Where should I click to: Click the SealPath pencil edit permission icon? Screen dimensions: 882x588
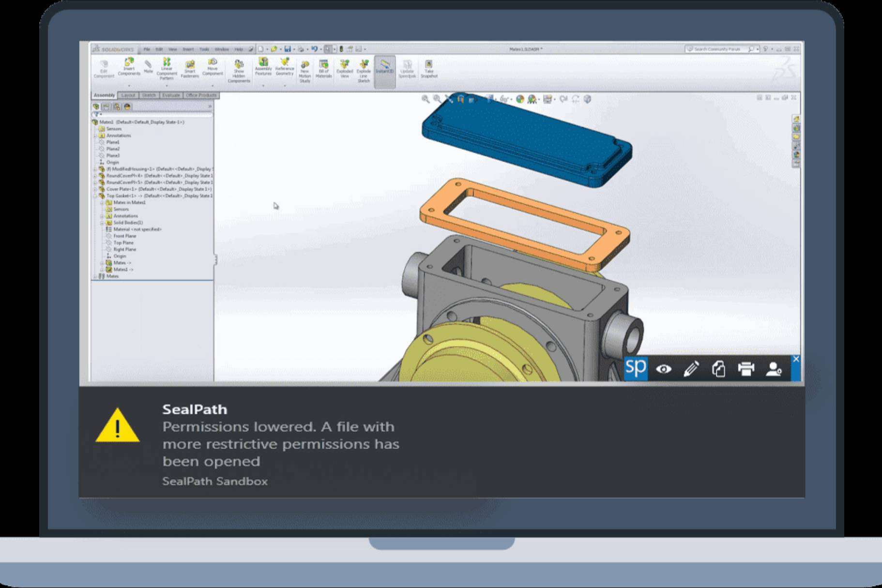point(691,369)
